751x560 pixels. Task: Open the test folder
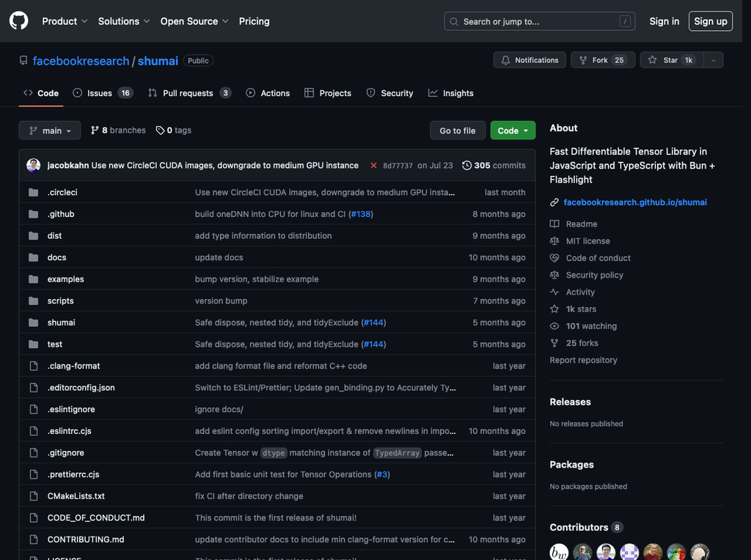tap(54, 345)
